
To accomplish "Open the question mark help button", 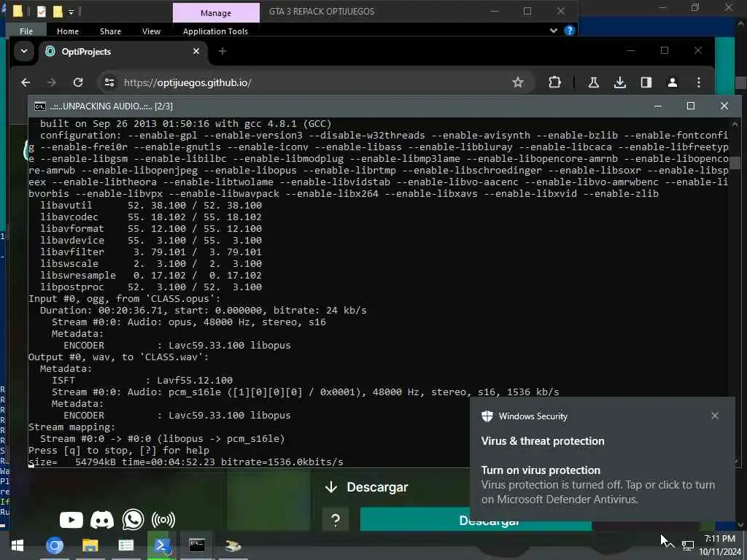I will [x=336, y=520].
